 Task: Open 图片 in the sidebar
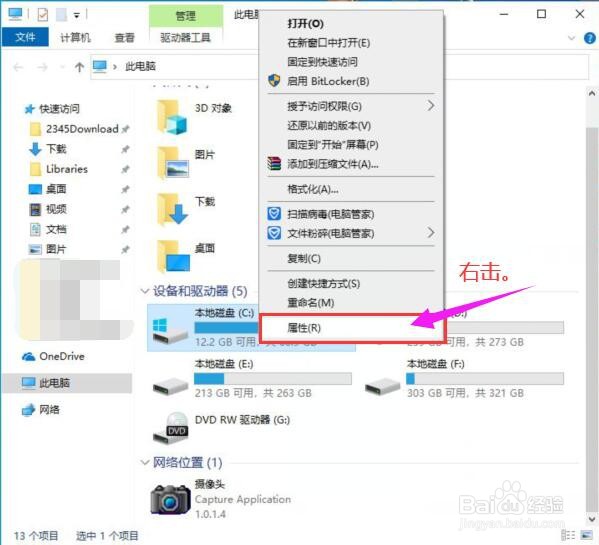coord(56,249)
